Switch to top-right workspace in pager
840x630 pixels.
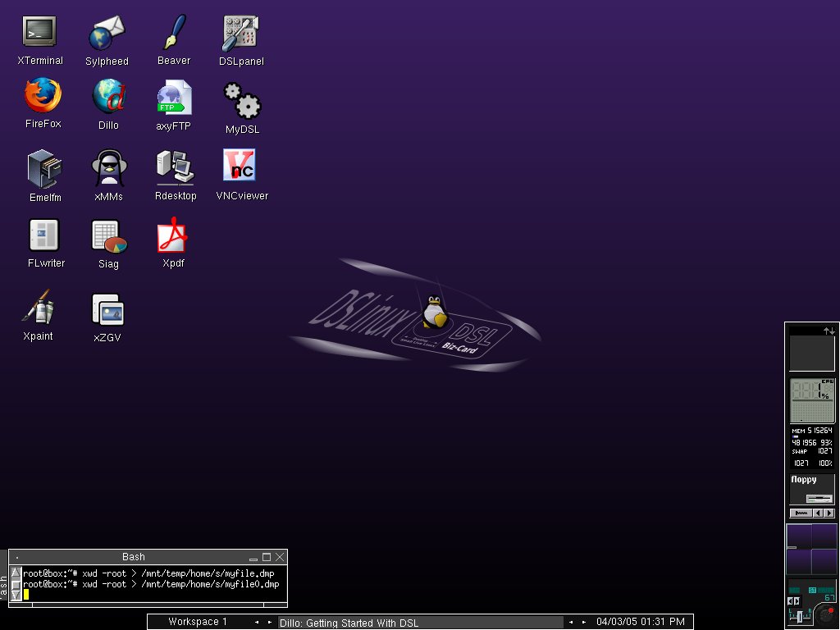[x=824, y=536]
